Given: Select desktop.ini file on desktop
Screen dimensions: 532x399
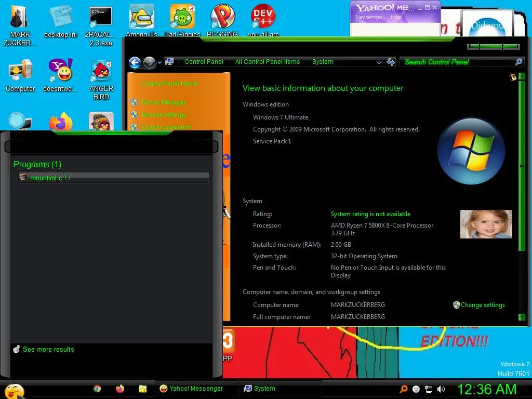Looking at the screenshot, I should click(x=60, y=21).
